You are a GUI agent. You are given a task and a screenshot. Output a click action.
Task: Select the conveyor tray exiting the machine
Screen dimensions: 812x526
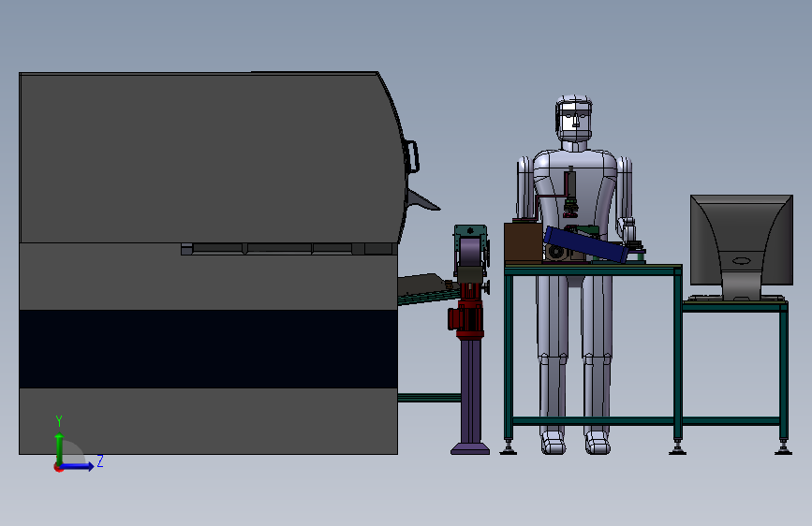(x=428, y=290)
